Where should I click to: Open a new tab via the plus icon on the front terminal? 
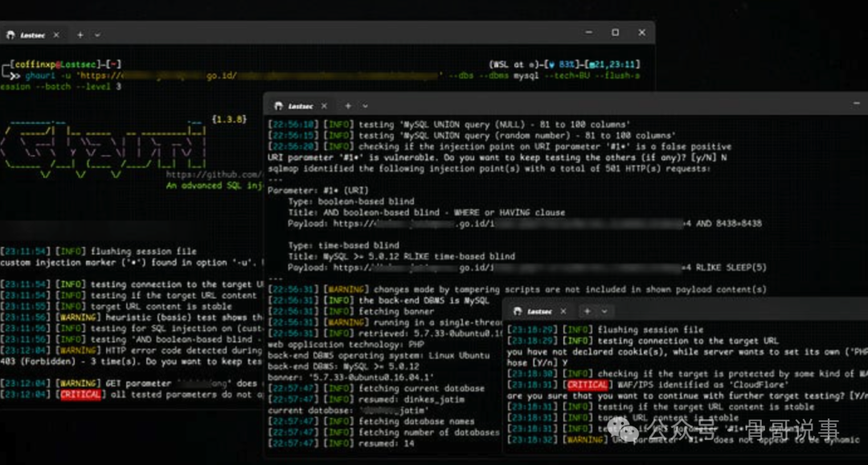[588, 311]
